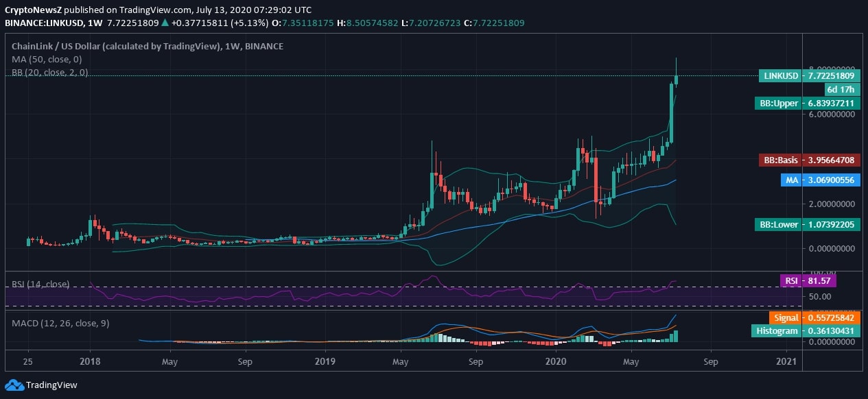868x399 pixels.
Task: Click the MA (50, close, 0) indicator legend
Action: point(46,60)
